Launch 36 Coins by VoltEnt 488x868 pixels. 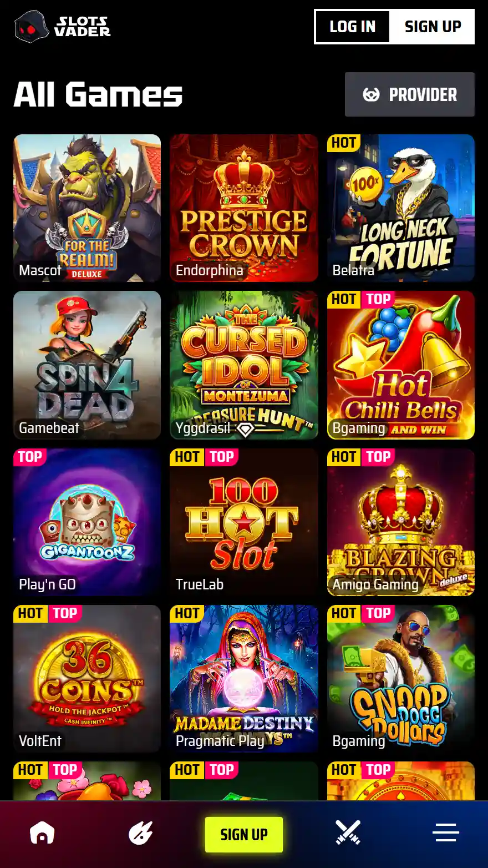point(87,679)
